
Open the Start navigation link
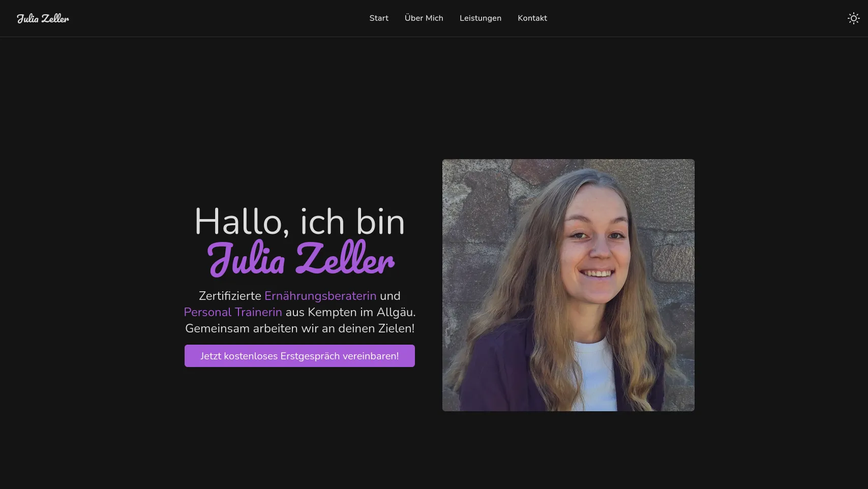(x=378, y=18)
